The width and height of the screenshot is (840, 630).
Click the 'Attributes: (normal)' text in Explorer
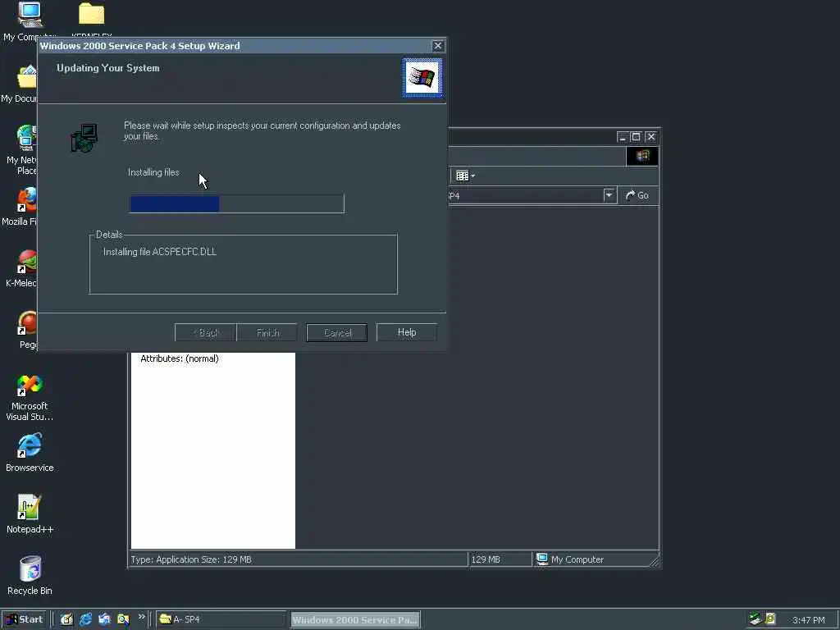click(x=180, y=358)
